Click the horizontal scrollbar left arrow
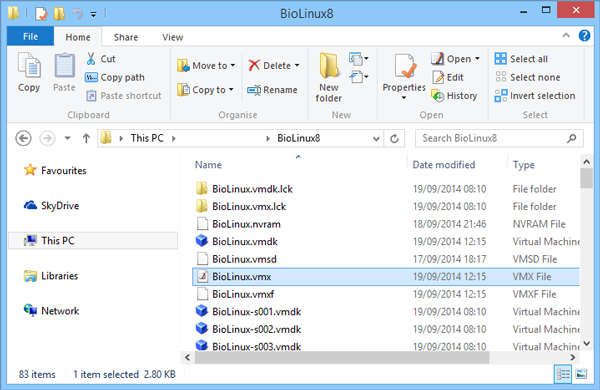The height and width of the screenshot is (390, 600). tap(188, 357)
